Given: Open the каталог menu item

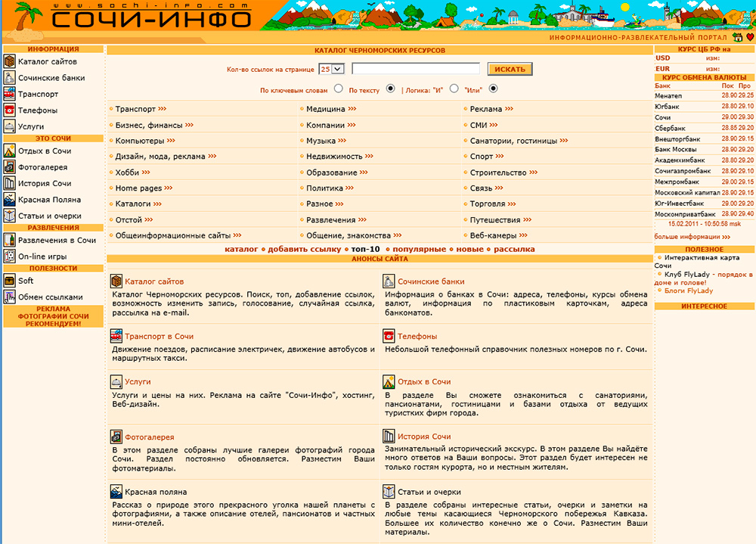Looking at the screenshot, I should tap(241, 249).
